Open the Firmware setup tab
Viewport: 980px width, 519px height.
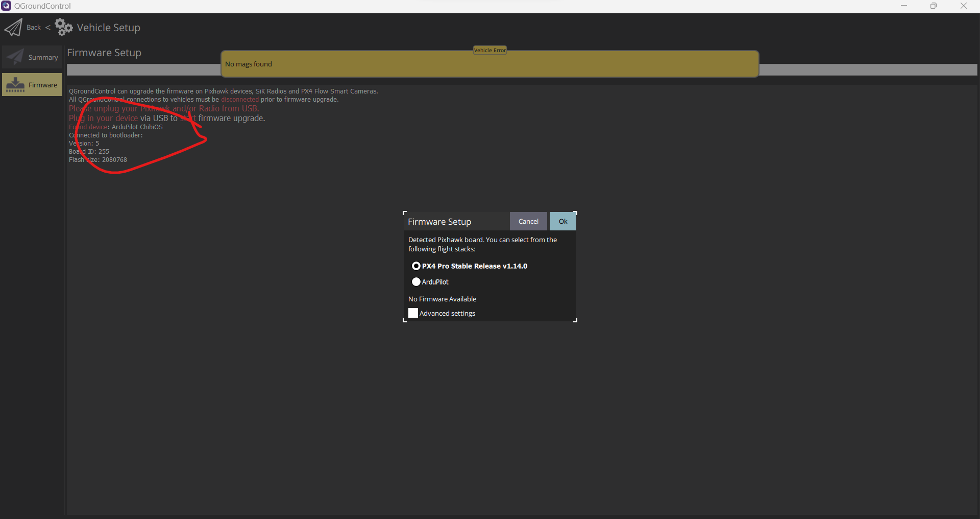[x=32, y=85]
